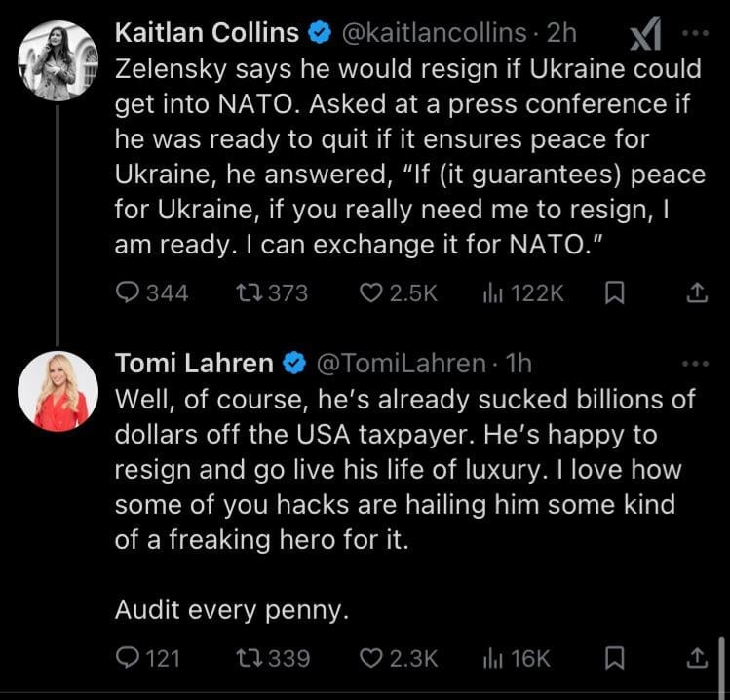
Task: Open the @kaitlancollins handle link
Action: point(437,32)
